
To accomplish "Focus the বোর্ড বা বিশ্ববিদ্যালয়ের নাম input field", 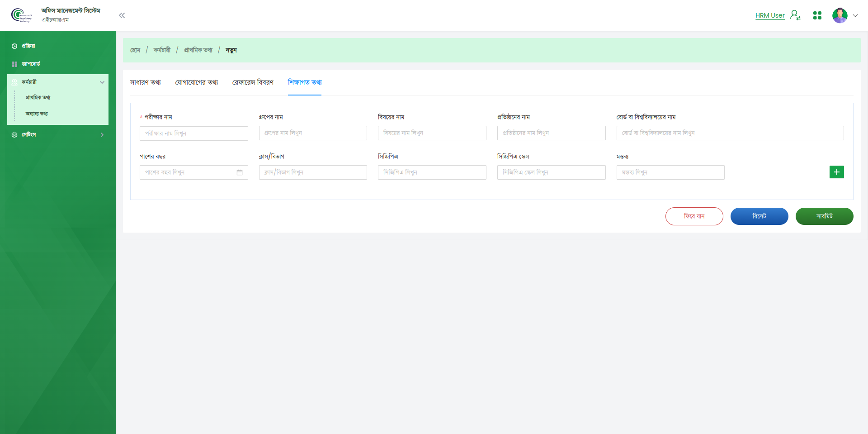I will [730, 133].
